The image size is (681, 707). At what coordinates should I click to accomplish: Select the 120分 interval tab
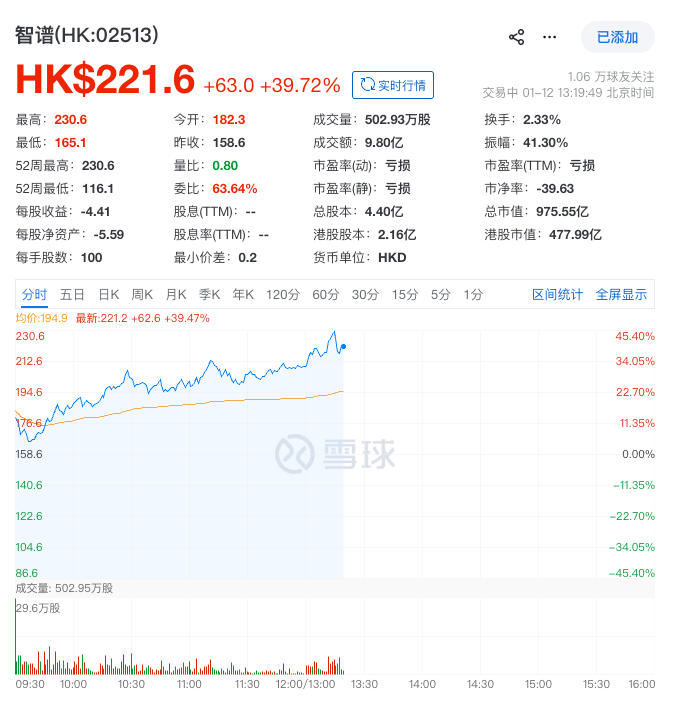pos(283,294)
